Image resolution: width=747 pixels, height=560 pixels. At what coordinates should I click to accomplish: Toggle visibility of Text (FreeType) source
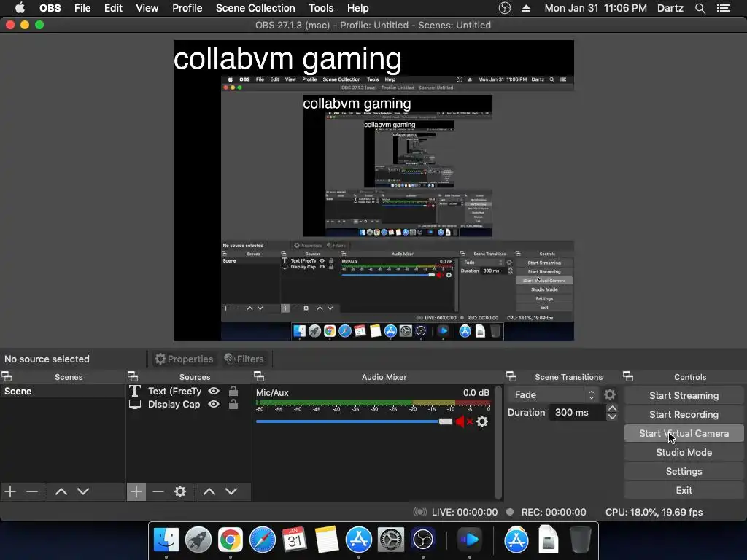[x=214, y=391]
